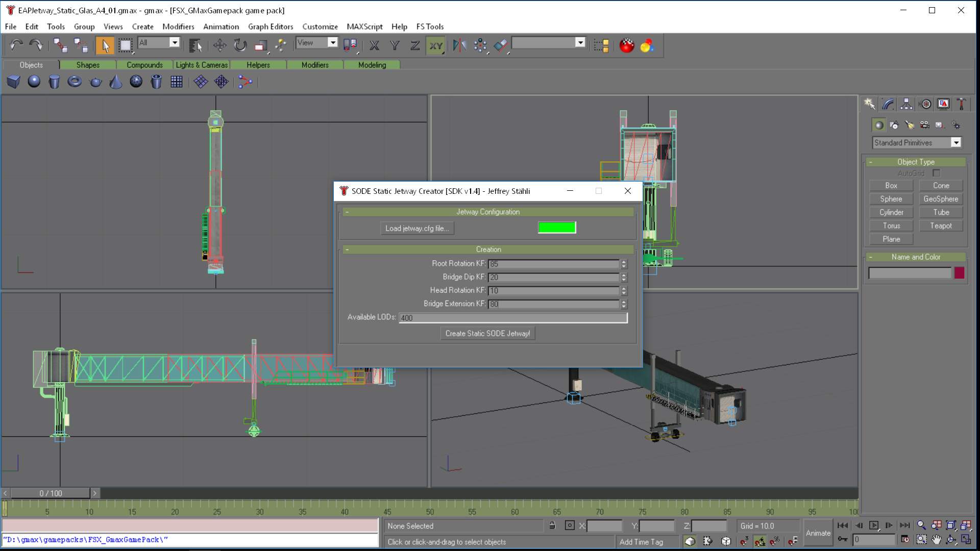Toggle the selection lock icon
The height and width of the screenshot is (551, 980).
(x=552, y=525)
